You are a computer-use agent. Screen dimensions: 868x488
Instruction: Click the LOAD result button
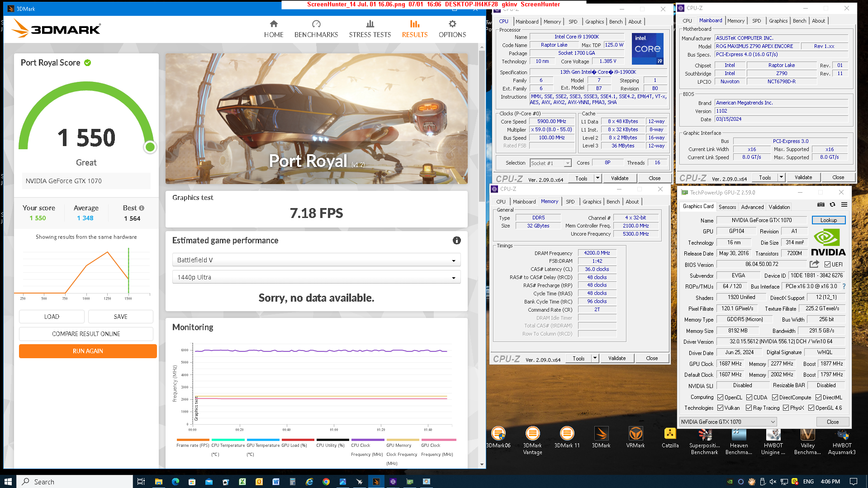click(52, 317)
